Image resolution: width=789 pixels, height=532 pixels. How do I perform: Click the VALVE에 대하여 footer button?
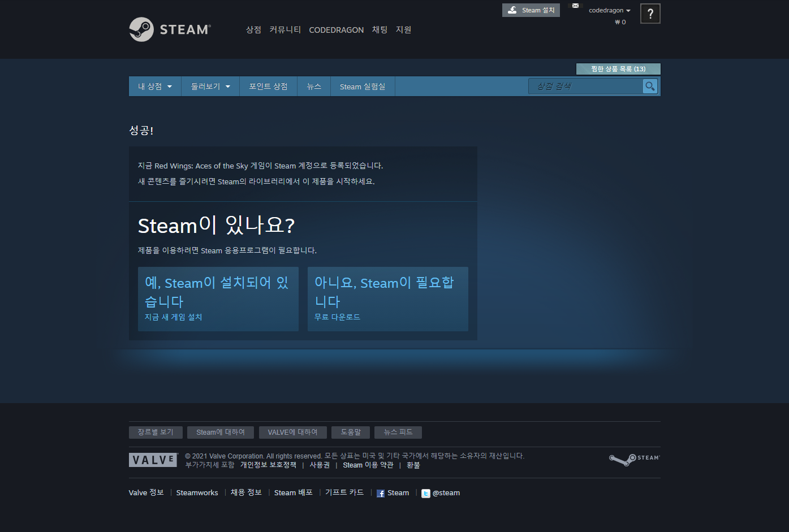(x=292, y=432)
